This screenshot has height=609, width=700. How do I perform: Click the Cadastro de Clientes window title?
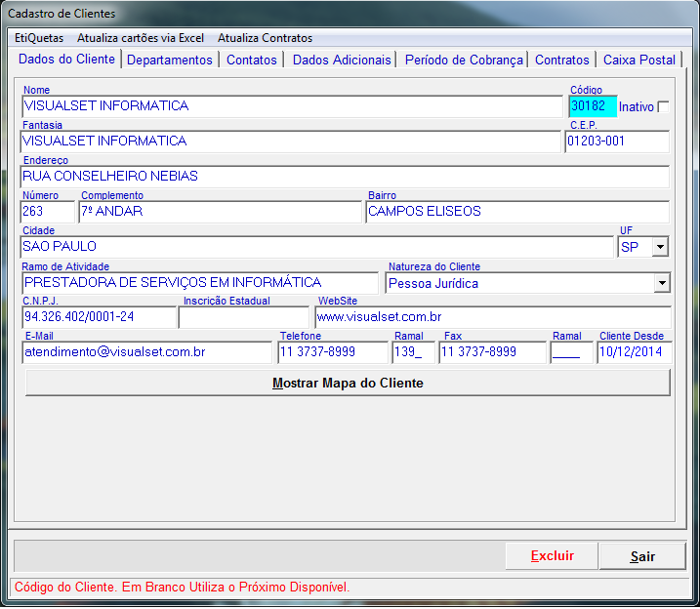point(62,14)
